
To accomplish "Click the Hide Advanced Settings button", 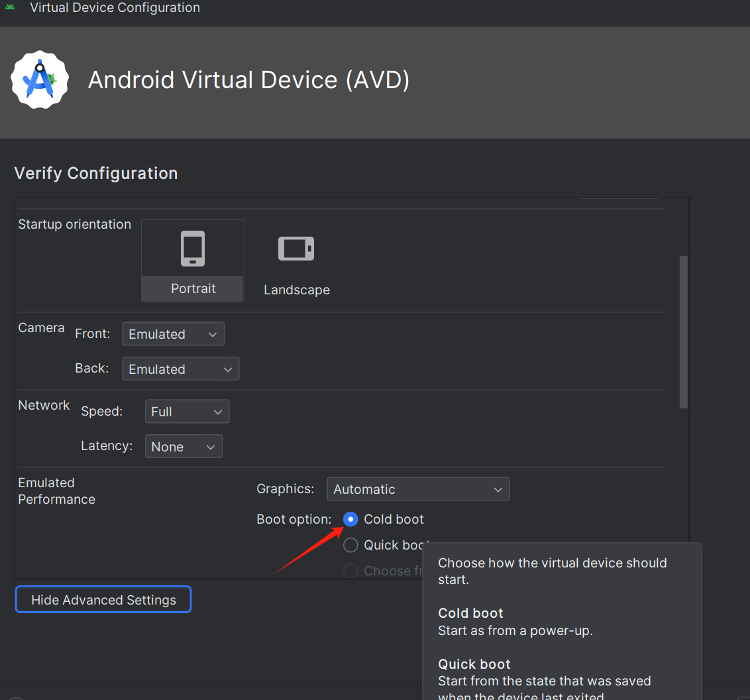I will 103,600.
